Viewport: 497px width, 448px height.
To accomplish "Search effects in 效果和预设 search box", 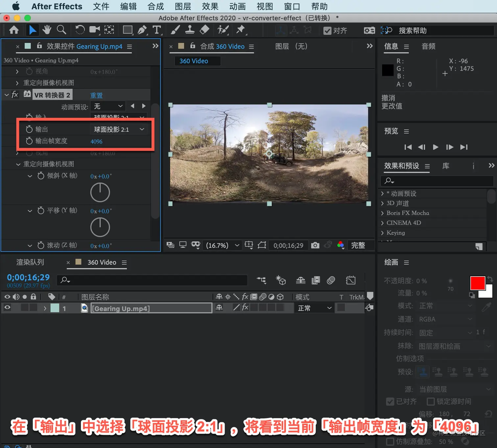I will [x=437, y=181].
